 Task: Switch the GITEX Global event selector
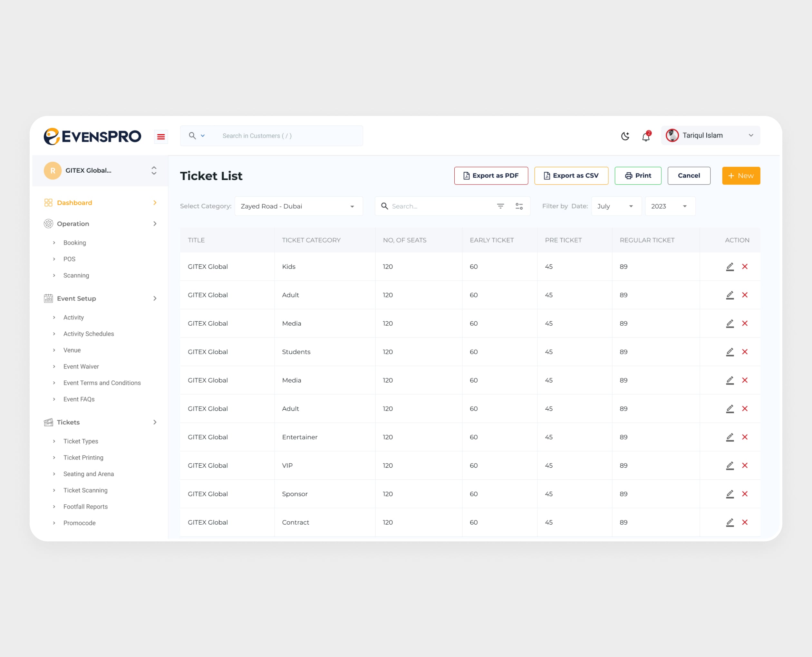pyautogui.click(x=154, y=171)
